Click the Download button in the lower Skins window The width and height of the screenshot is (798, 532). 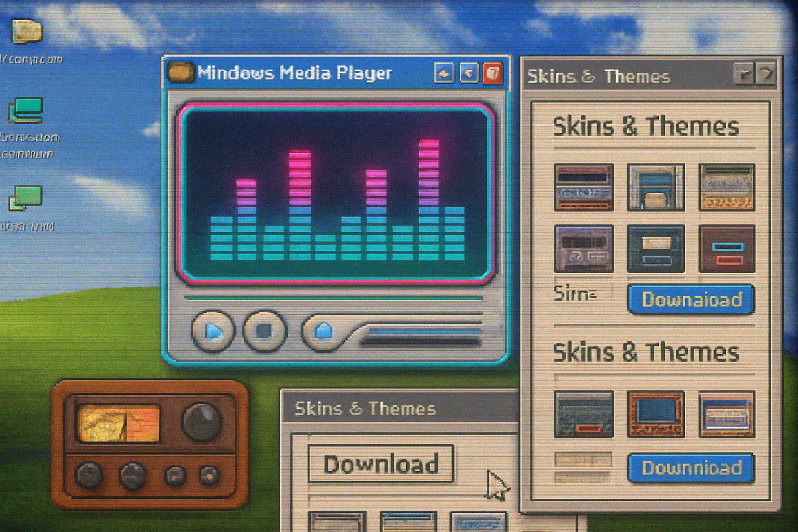click(383, 464)
